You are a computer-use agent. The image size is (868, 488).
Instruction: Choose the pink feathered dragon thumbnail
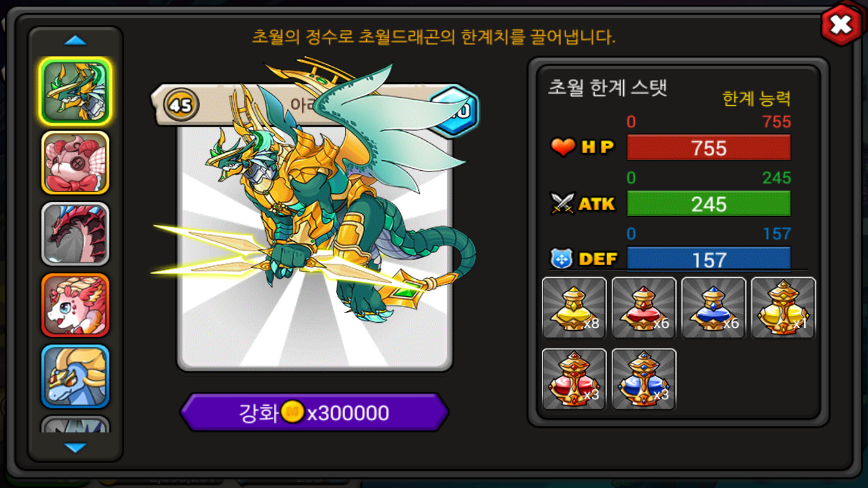[75, 305]
